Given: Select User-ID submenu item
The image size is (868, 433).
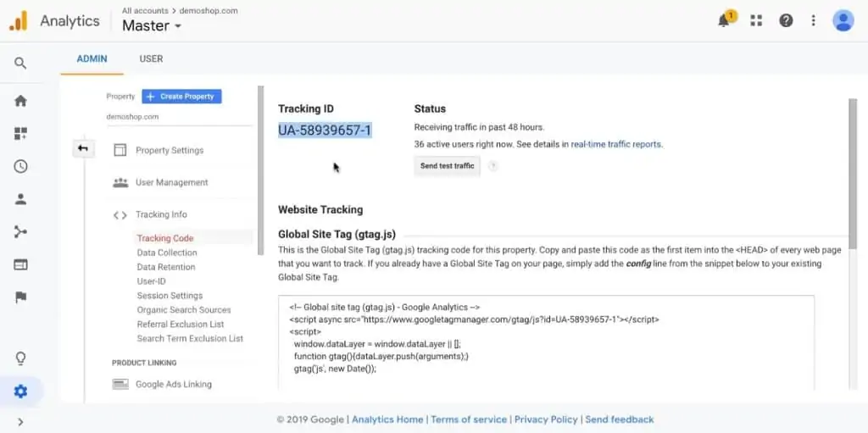Looking at the screenshot, I should 151,281.
